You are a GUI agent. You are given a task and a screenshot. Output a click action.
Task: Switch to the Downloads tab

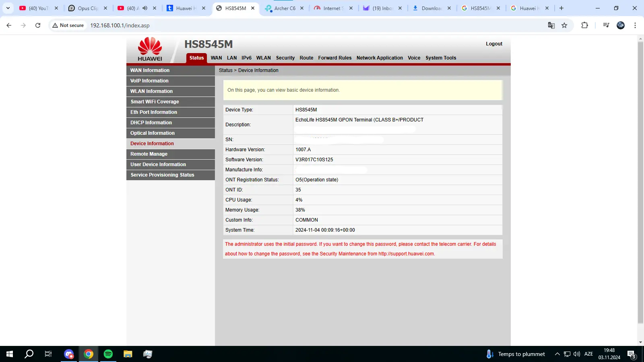(x=431, y=8)
